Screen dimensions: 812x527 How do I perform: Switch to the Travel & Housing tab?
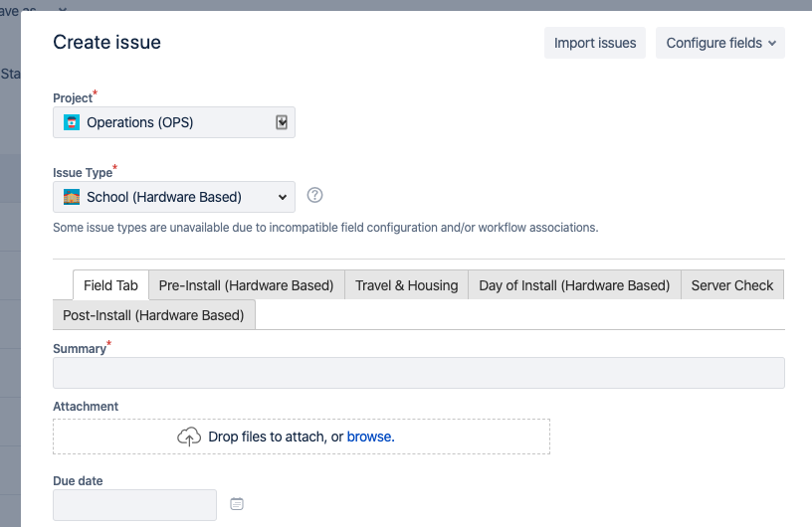click(407, 285)
